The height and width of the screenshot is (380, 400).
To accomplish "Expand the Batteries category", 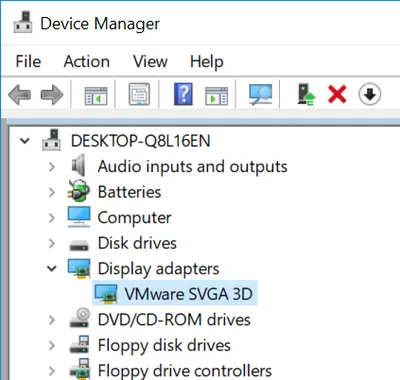I will [52, 192].
